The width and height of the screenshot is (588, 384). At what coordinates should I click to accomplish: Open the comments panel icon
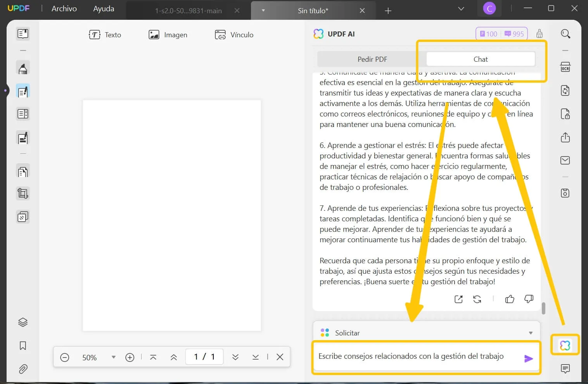tap(566, 368)
